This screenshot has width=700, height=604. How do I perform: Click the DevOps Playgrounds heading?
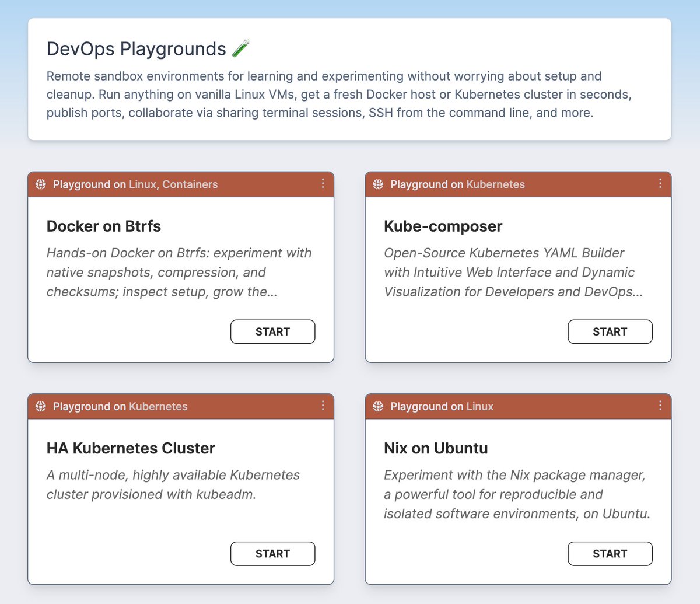click(136, 49)
